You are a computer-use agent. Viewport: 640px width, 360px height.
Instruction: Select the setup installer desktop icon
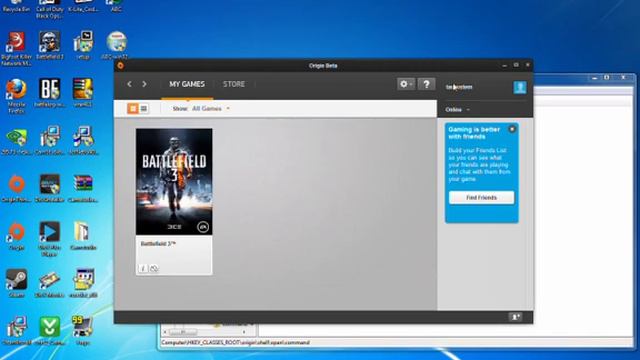tap(83, 45)
